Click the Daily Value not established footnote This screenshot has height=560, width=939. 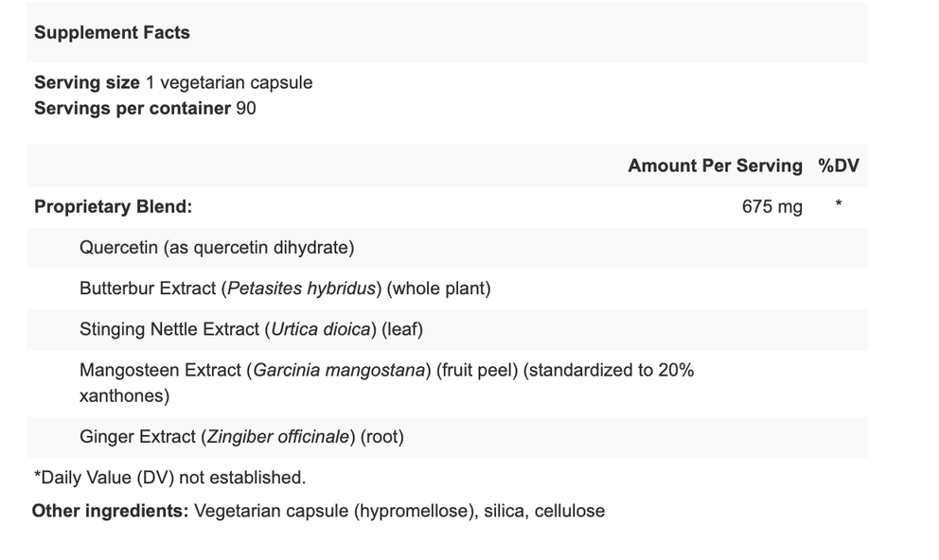(x=170, y=478)
